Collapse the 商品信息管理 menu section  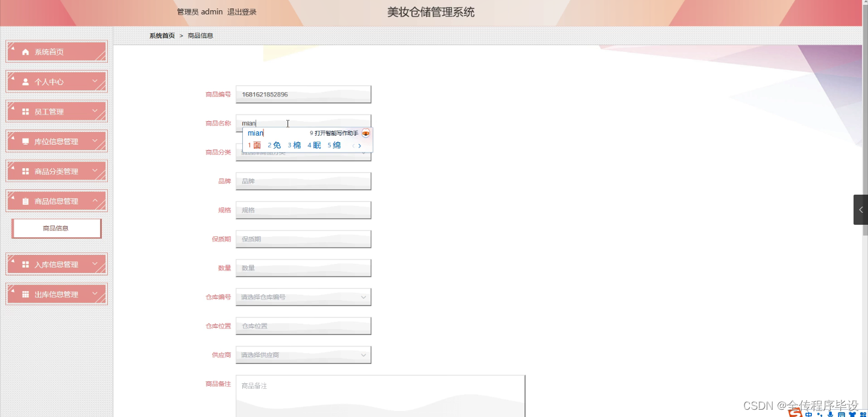tap(95, 201)
